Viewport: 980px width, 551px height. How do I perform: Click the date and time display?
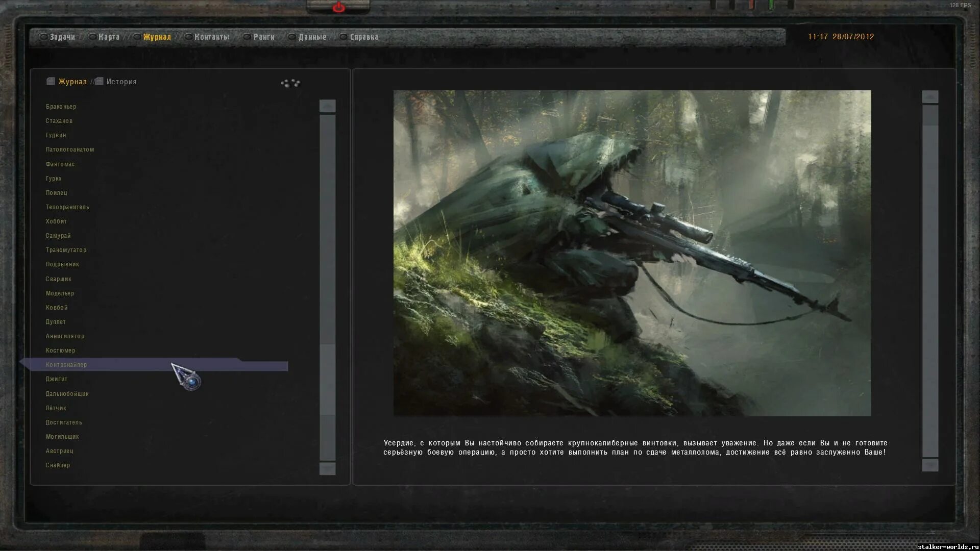[841, 37]
